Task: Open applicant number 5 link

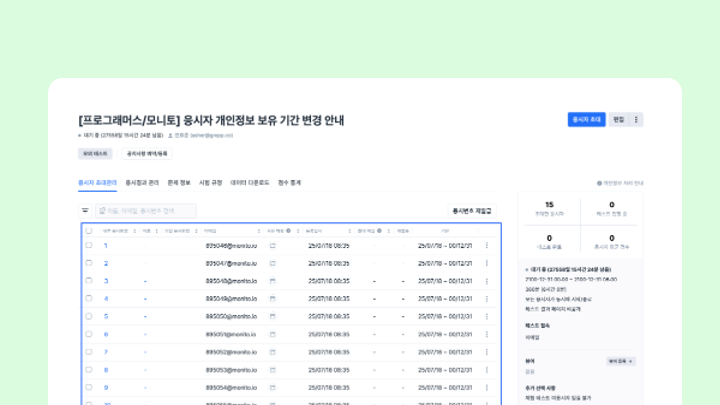Action: pyautogui.click(x=106, y=316)
